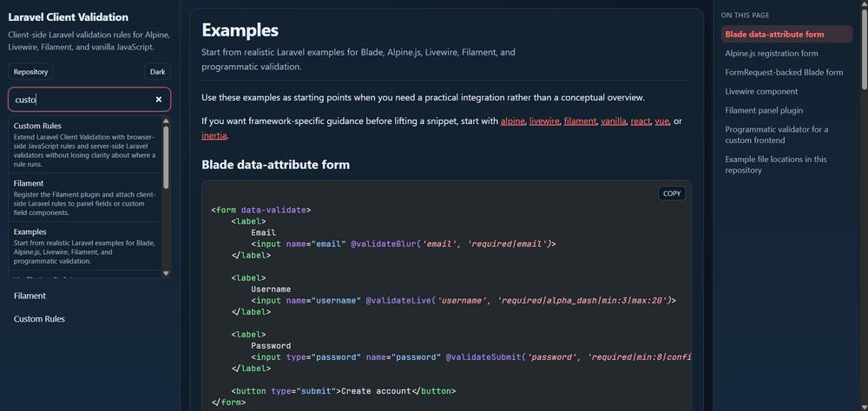868x411 pixels.
Task: Click the "ON THIS PAGE" label
Action: [745, 16]
